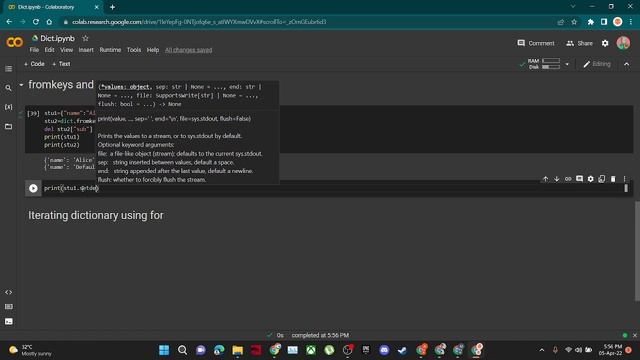Move the selected cell up
Viewport: 640px width, 360px height.
pos(545,179)
